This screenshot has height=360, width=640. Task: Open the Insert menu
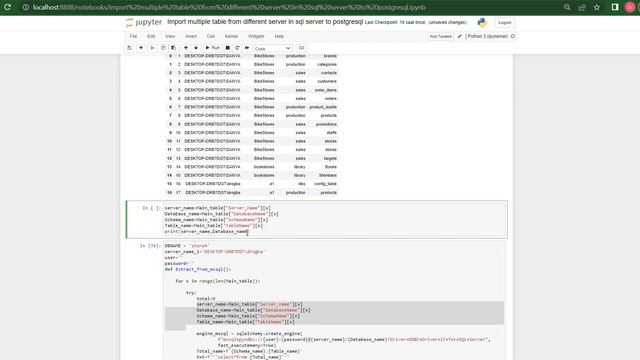(x=191, y=36)
